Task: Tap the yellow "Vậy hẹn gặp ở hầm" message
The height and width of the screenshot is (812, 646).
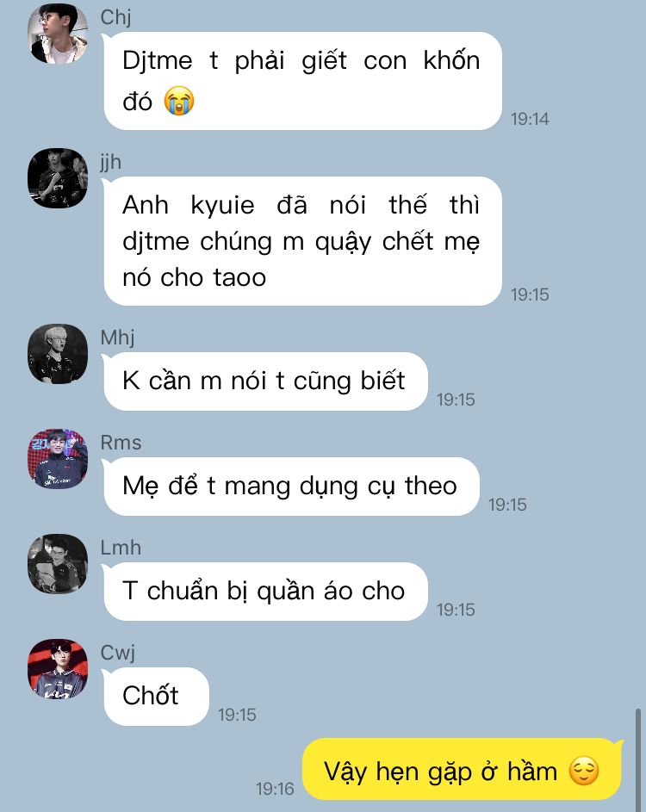Action: [462, 769]
